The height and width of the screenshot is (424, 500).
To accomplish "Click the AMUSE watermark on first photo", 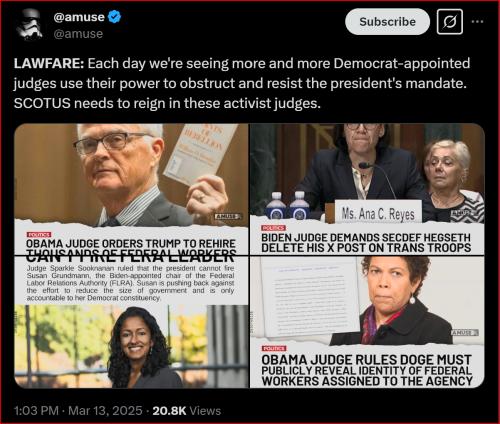I will pyautogui.click(x=228, y=216).
